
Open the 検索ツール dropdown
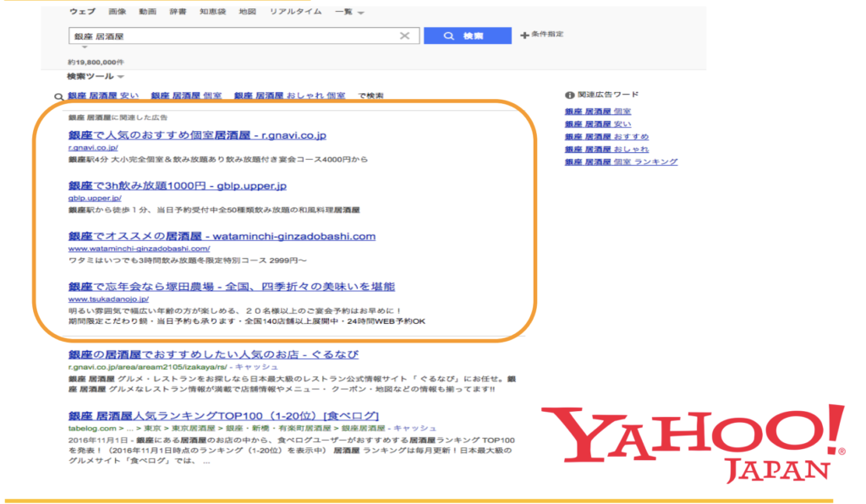pyautogui.click(x=95, y=77)
